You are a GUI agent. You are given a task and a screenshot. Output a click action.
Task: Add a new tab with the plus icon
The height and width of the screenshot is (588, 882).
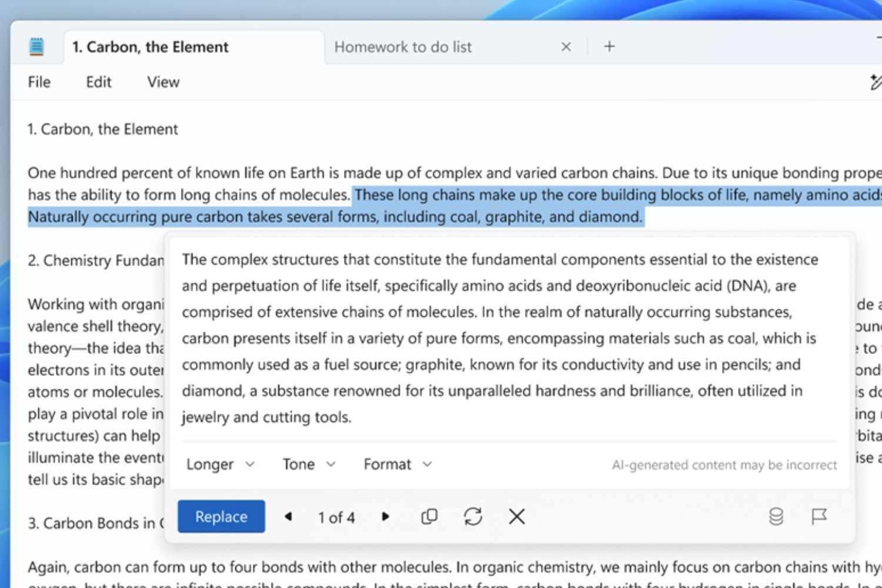pyautogui.click(x=609, y=46)
